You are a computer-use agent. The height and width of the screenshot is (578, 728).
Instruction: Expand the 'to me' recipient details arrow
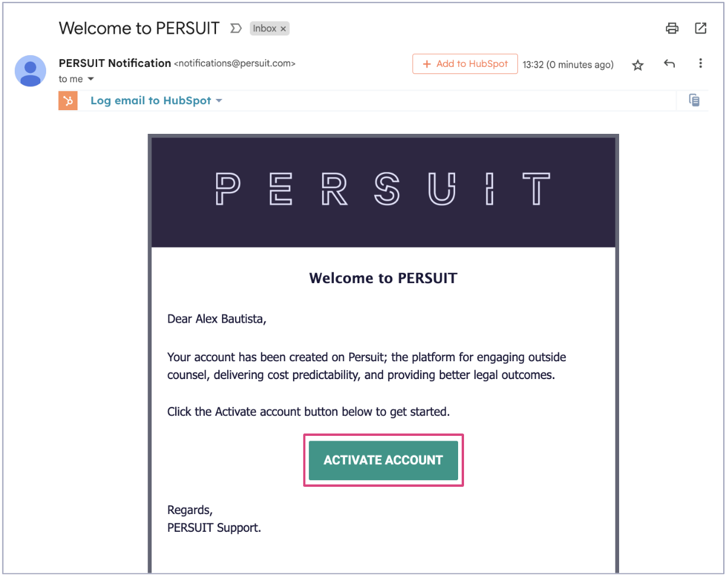click(x=91, y=79)
